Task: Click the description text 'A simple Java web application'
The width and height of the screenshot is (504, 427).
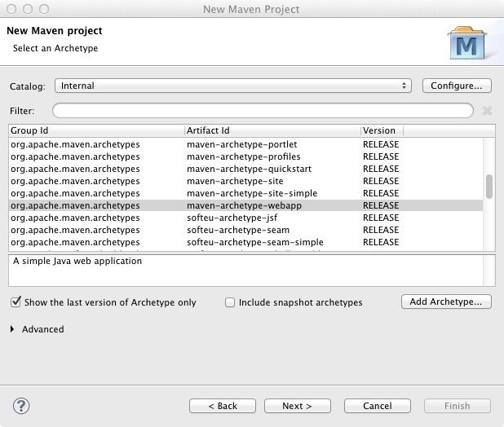Action: coord(77,261)
